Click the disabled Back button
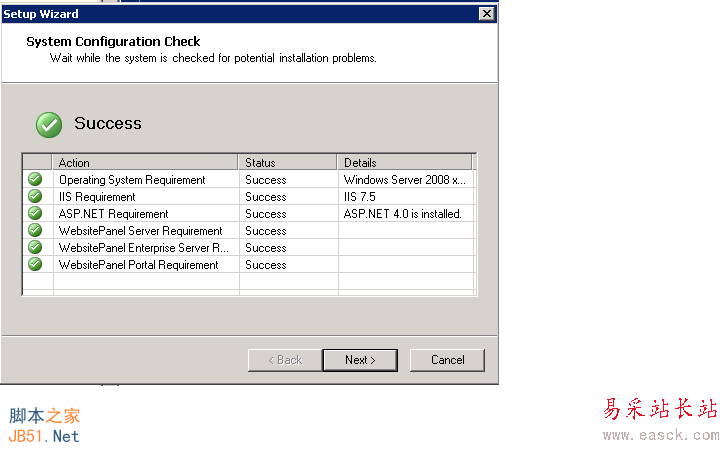Viewport: 720px width, 450px height. click(x=285, y=360)
